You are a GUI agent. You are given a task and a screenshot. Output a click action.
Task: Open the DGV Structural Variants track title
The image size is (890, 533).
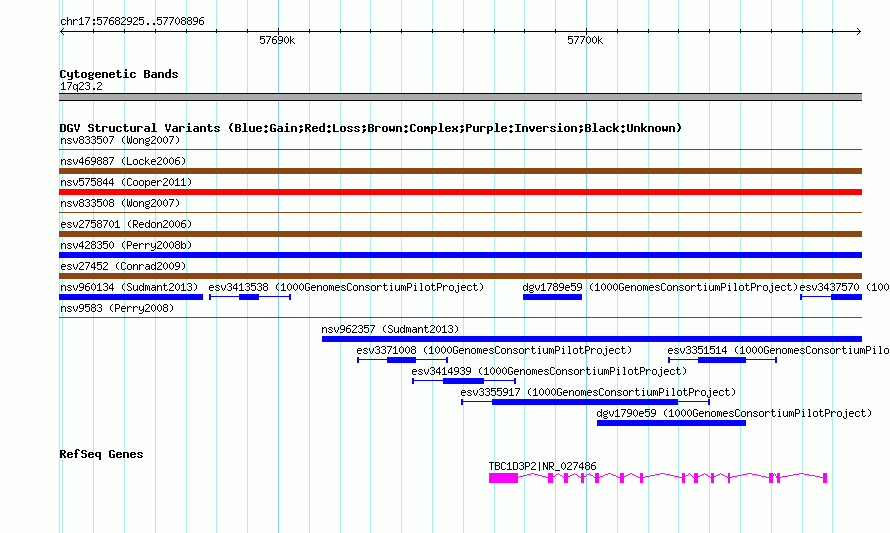pyautogui.click(x=371, y=128)
